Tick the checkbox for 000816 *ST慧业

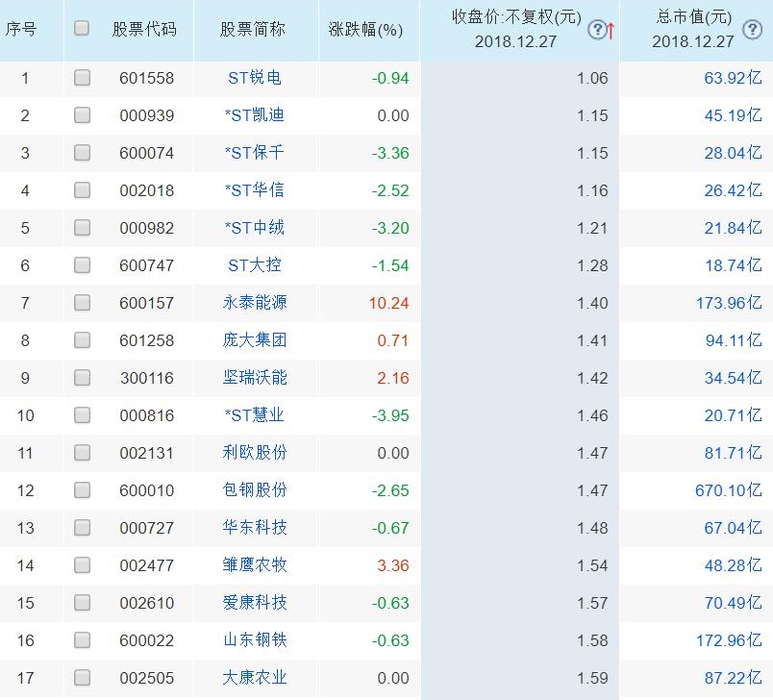pos(82,414)
